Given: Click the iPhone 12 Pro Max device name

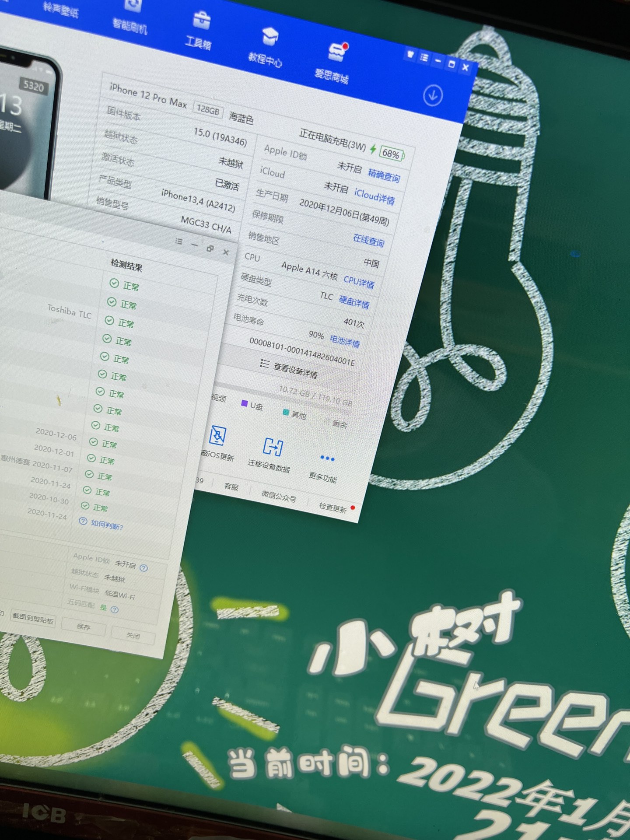Looking at the screenshot, I should [148, 96].
